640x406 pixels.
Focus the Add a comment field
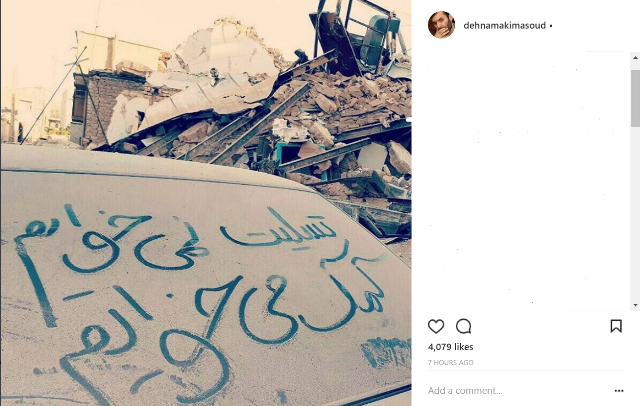tap(518, 391)
